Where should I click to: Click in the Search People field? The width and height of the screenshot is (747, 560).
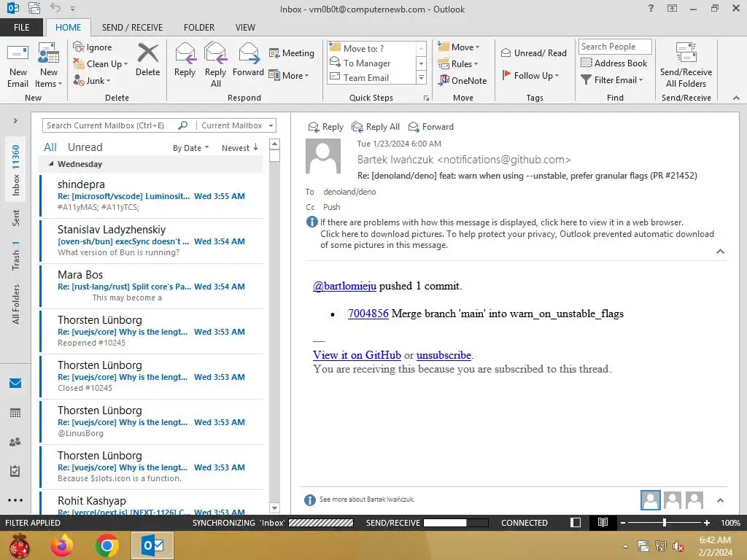point(614,46)
